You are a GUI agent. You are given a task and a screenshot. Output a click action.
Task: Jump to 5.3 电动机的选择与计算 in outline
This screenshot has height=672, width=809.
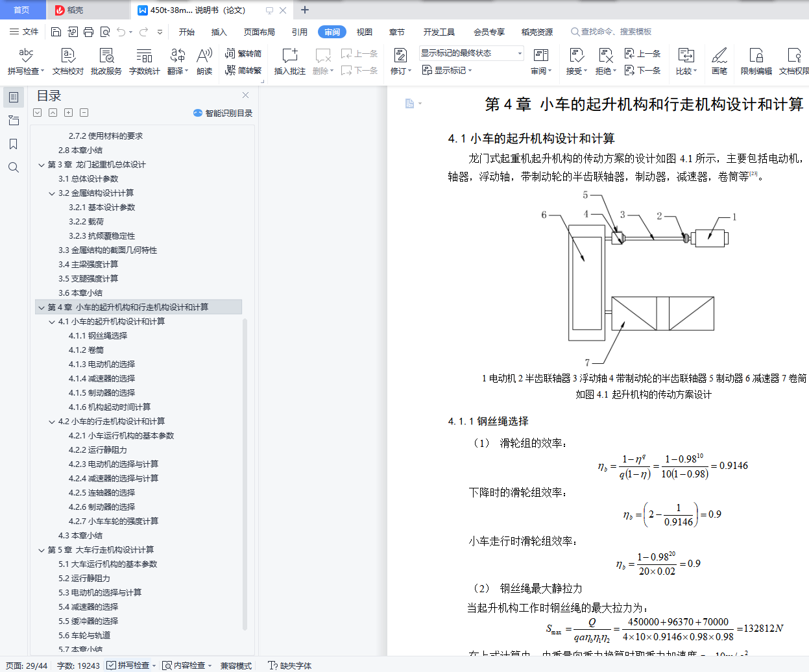pyautogui.click(x=100, y=593)
